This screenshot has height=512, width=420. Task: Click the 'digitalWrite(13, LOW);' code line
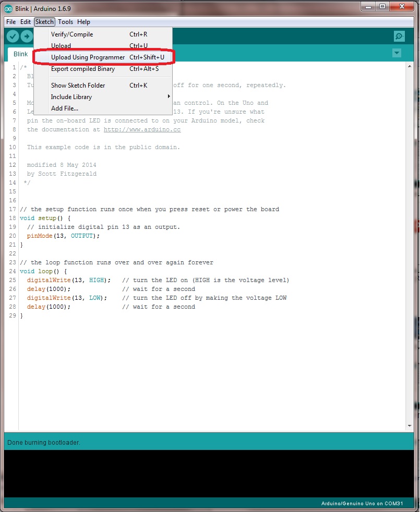[x=67, y=298]
